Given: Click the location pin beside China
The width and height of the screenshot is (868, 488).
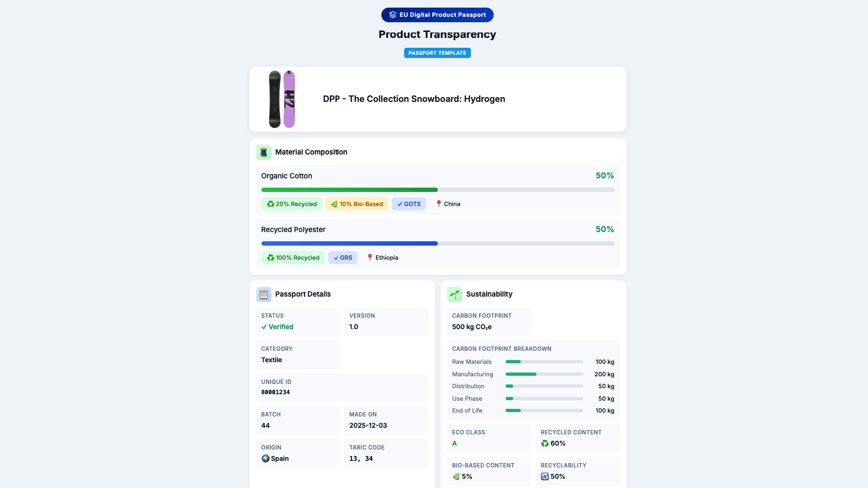Looking at the screenshot, I should tap(439, 204).
